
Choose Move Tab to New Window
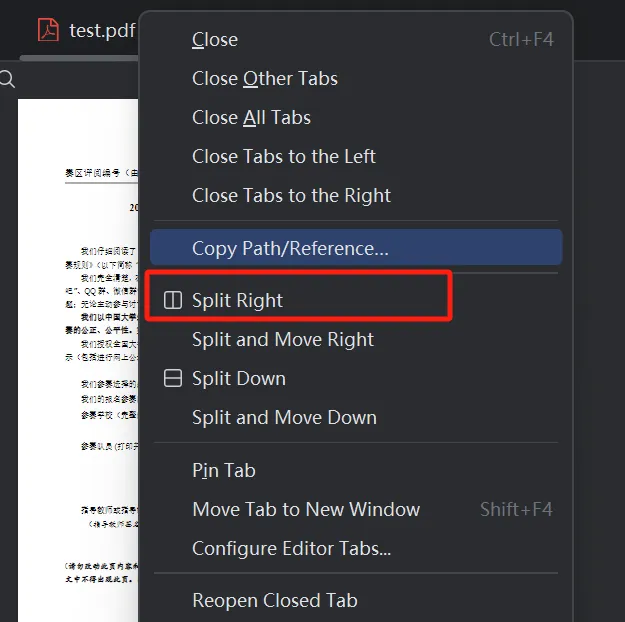point(306,509)
